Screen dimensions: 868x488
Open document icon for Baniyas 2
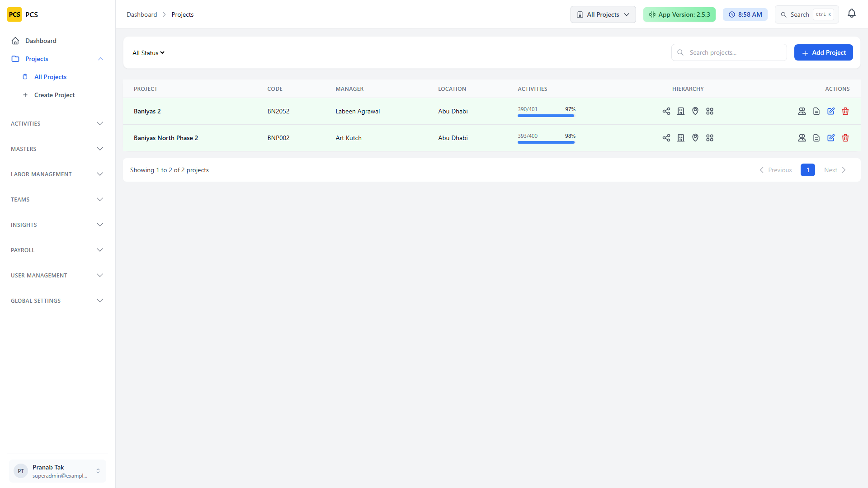click(816, 111)
